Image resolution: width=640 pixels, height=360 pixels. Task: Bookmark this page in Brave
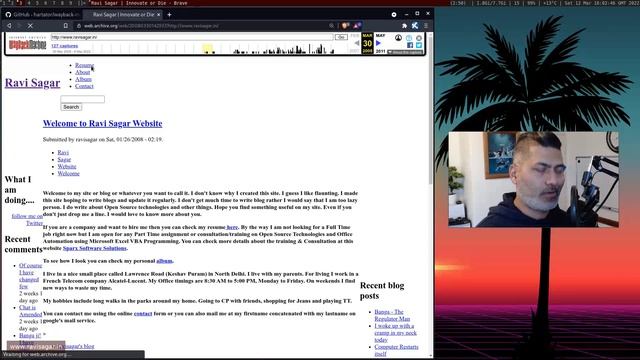point(66,26)
